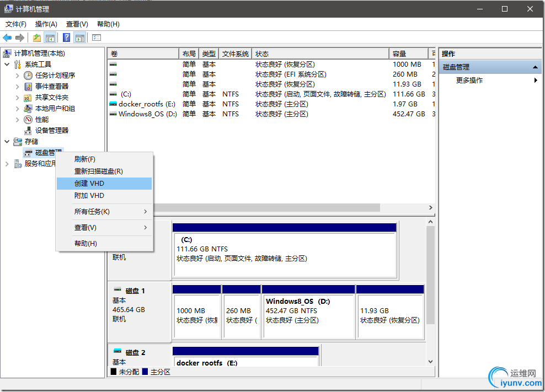Screen dimensions: 545x392
Task: Click the Help question-mark toolbar icon
Action: (x=67, y=37)
